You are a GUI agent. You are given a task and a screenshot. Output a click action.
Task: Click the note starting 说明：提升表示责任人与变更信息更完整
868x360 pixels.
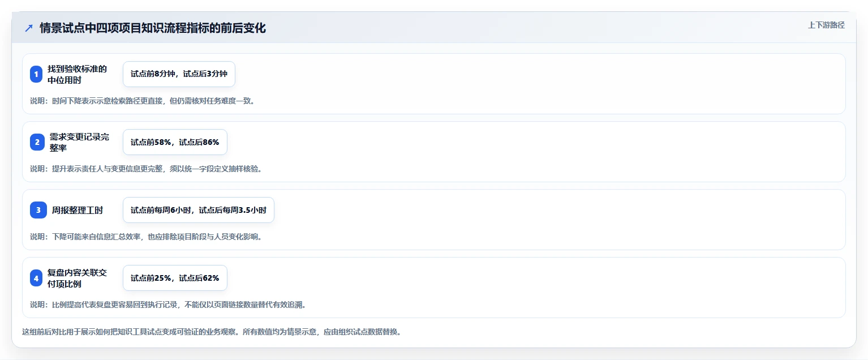[146, 169]
